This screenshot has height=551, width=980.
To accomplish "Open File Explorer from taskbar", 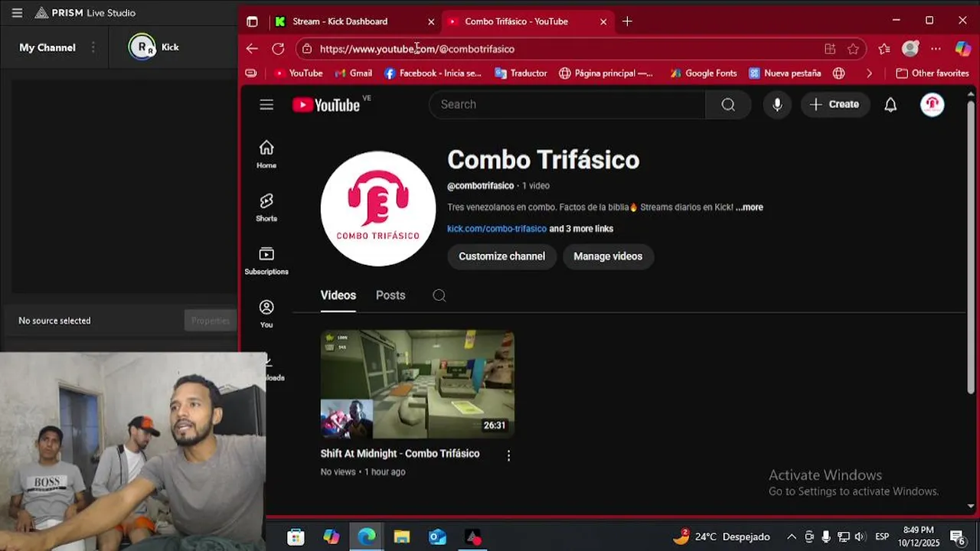I will click(402, 537).
